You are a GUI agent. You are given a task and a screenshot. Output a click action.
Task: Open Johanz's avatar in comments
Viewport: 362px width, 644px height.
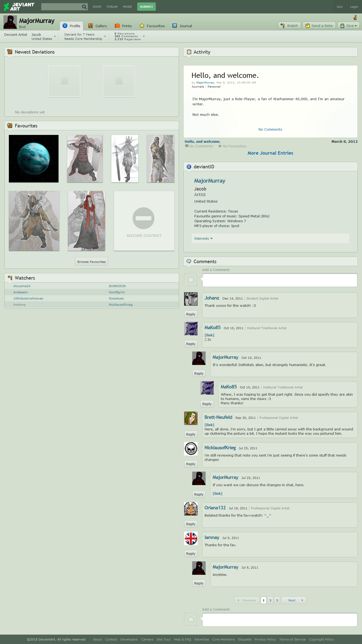tap(191, 299)
